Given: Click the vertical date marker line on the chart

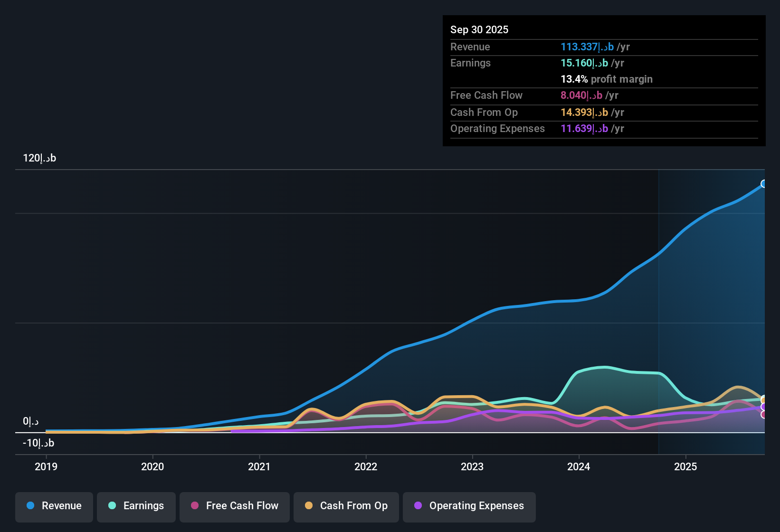Looking at the screenshot, I should click(x=659, y=309).
